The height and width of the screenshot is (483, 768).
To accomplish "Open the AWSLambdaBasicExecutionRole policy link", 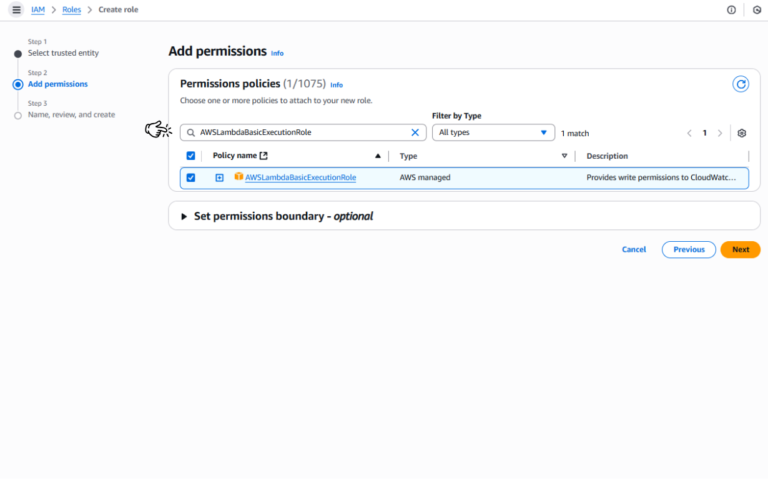I will (300, 178).
